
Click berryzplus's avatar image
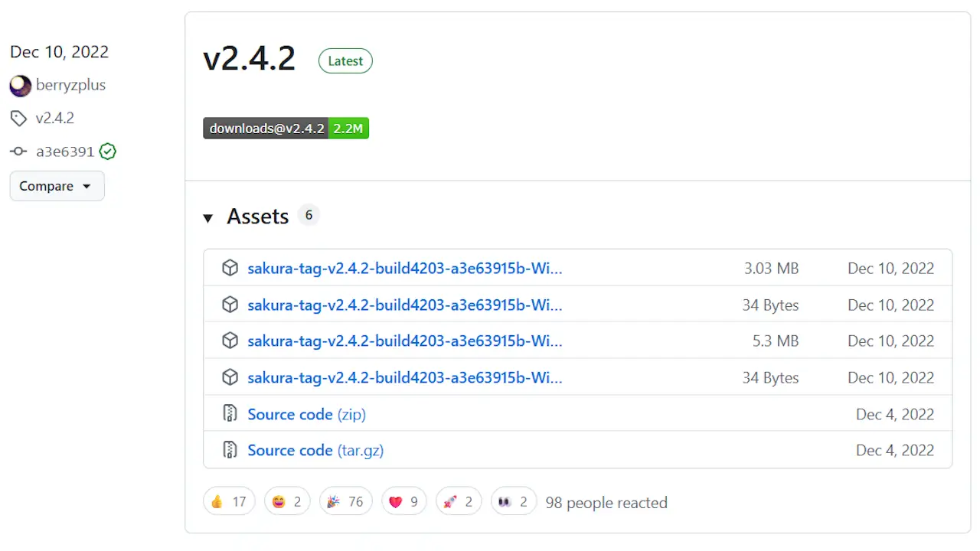tap(20, 86)
